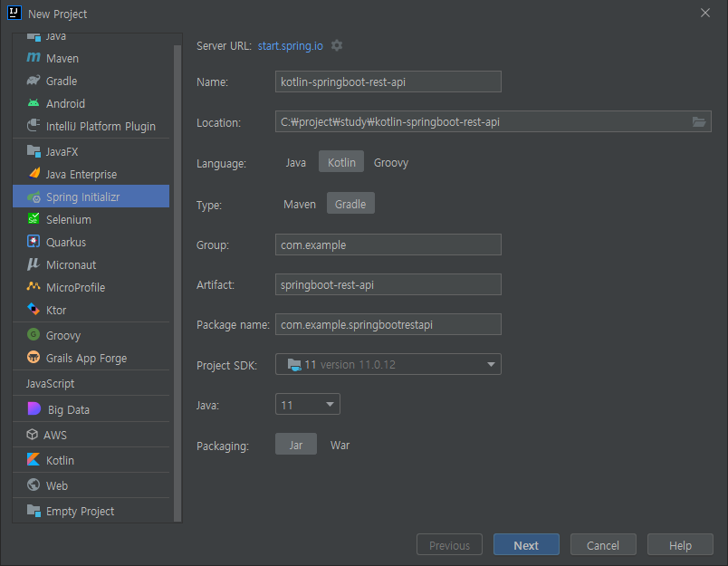Image resolution: width=728 pixels, height=566 pixels.
Task: Select Maven in the project type list
Action: [x=91, y=58]
